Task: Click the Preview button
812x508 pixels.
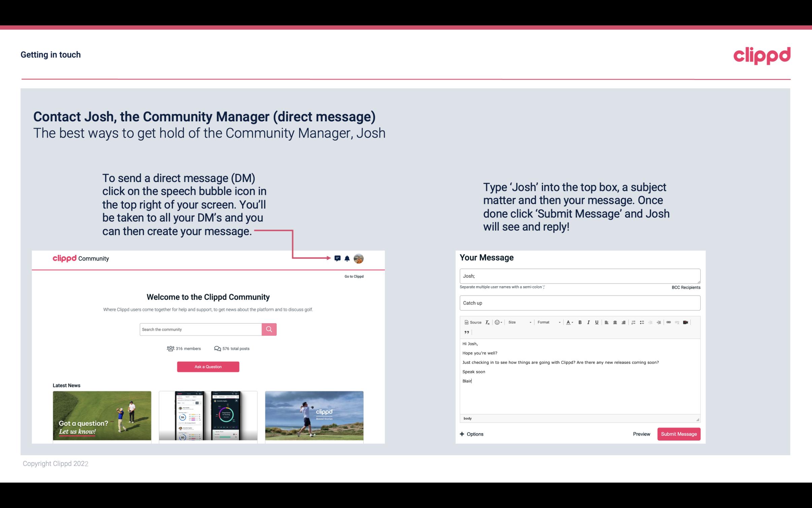Action: coord(641,434)
